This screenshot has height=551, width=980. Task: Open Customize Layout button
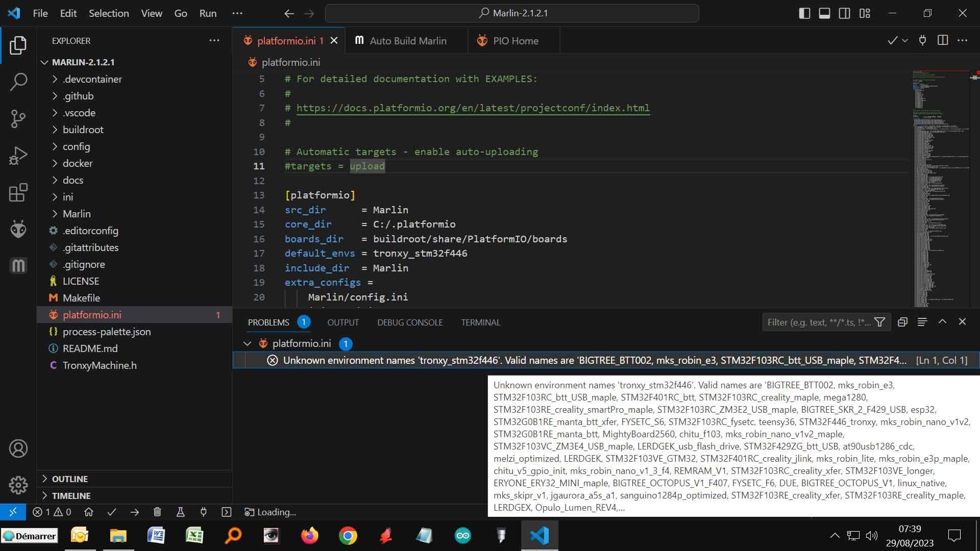[865, 13]
